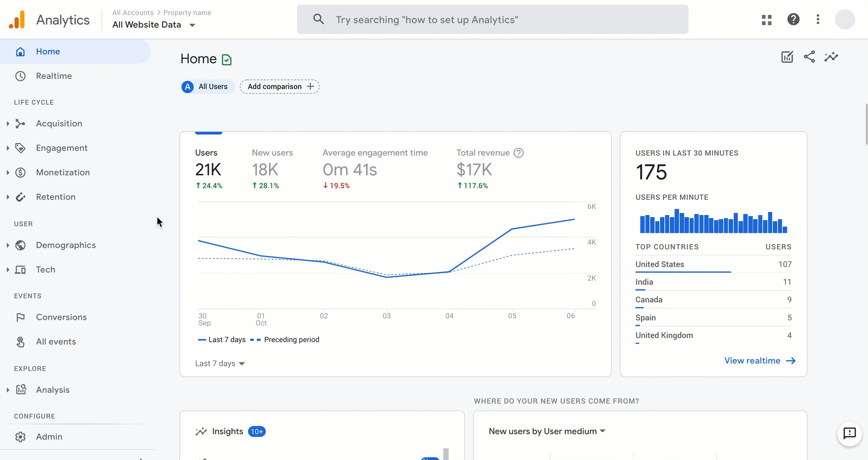
Task: Toggle the All Users segment pill
Action: (206, 86)
